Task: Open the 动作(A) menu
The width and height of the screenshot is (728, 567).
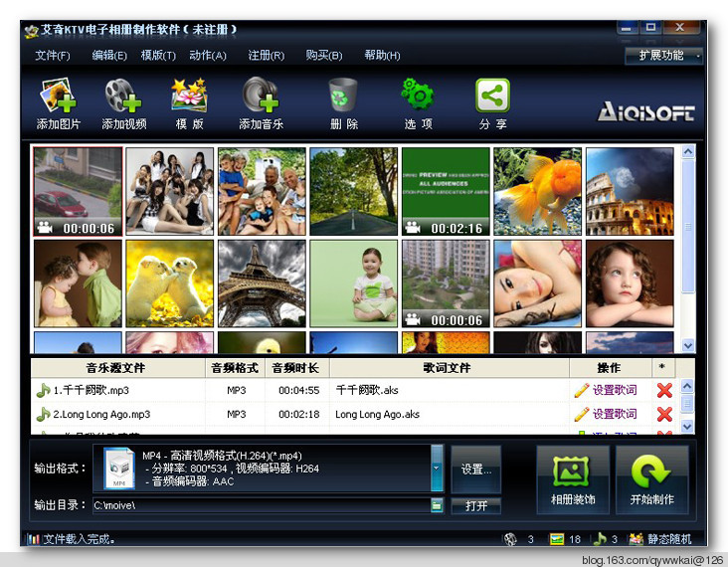Action: point(208,56)
